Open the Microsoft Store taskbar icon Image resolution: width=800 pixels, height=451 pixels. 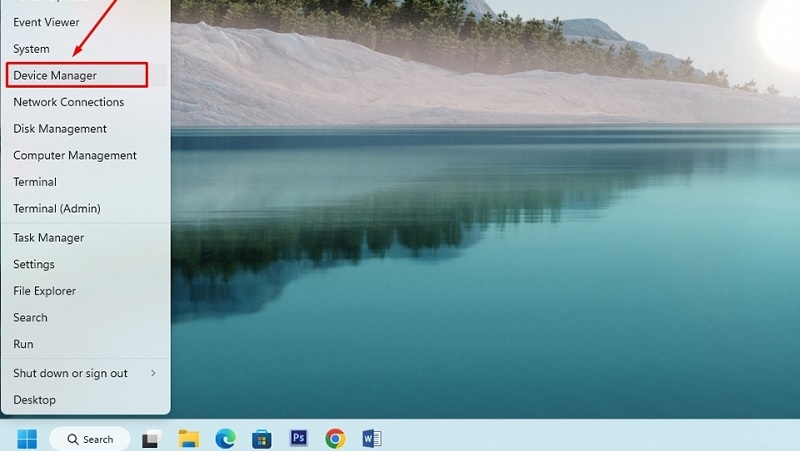click(x=262, y=439)
